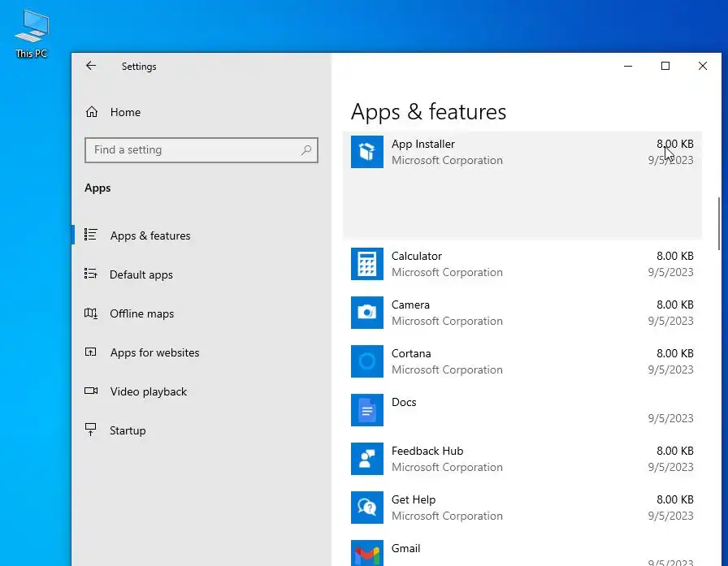Select the Gmail app name

[405, 548]
